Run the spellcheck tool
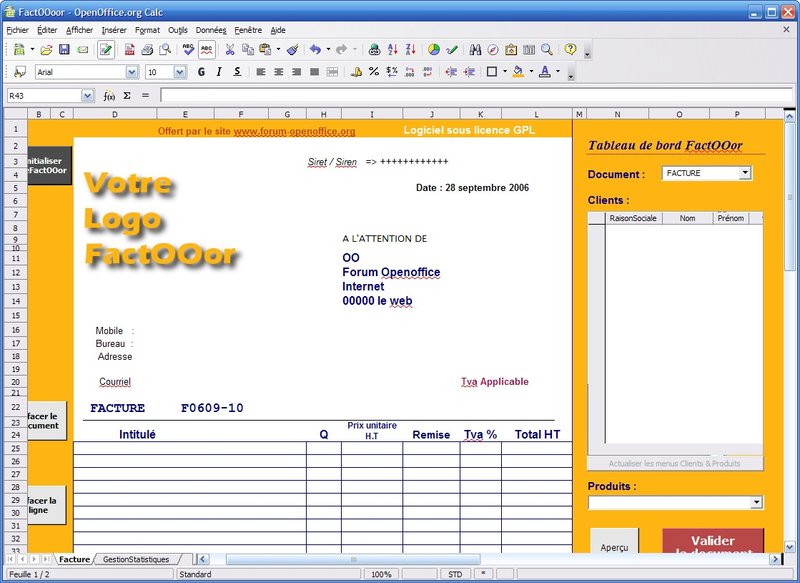This screenshot has height=583, width=800. 188,49
